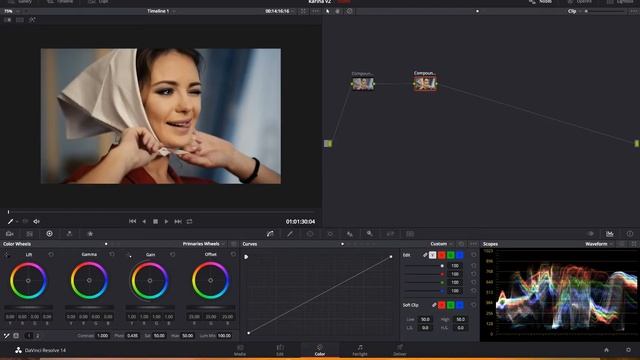Screen dimensions: 640x360
Task: Select the blue Edit curve channel
Action: tap(460, 255)
